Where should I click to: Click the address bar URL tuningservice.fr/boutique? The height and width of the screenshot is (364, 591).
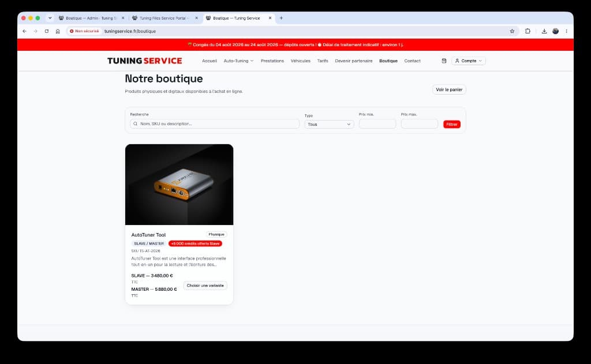pos(130,31)
